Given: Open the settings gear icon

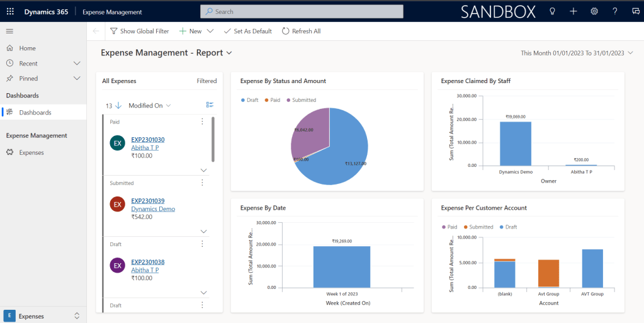Looking at the screenshot, I should point(594,11).
